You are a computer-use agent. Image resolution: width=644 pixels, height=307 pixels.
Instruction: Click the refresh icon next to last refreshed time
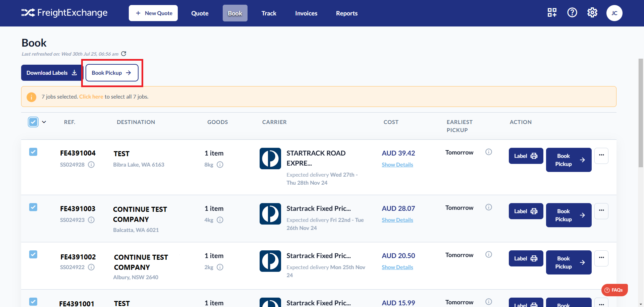coord(124,54)
